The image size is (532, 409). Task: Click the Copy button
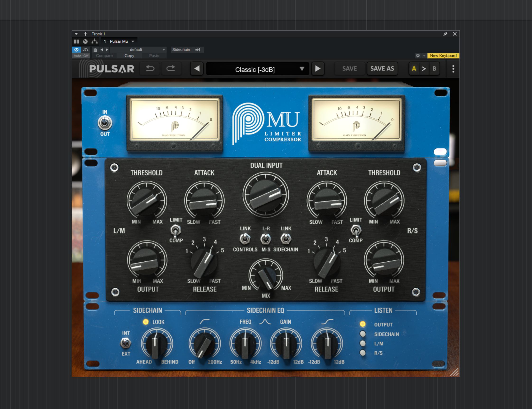pyautogui.click(x=129, y=56)
